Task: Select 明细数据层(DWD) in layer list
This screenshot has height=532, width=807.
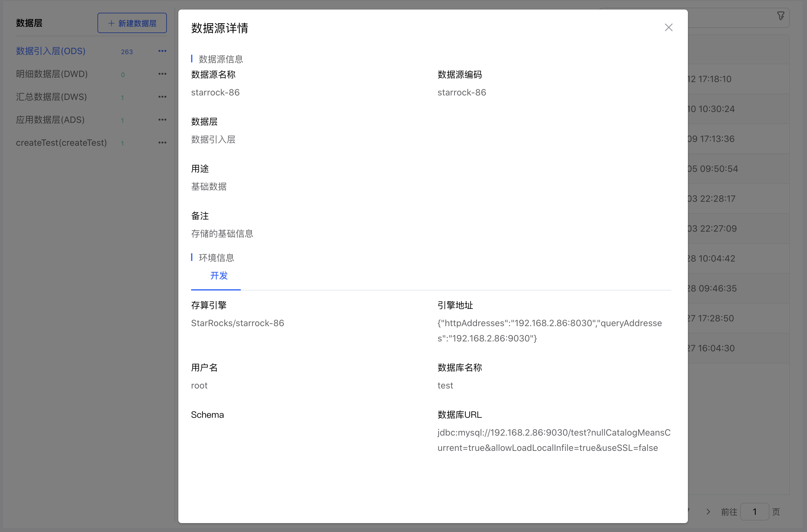Action: tap(52, 74)
